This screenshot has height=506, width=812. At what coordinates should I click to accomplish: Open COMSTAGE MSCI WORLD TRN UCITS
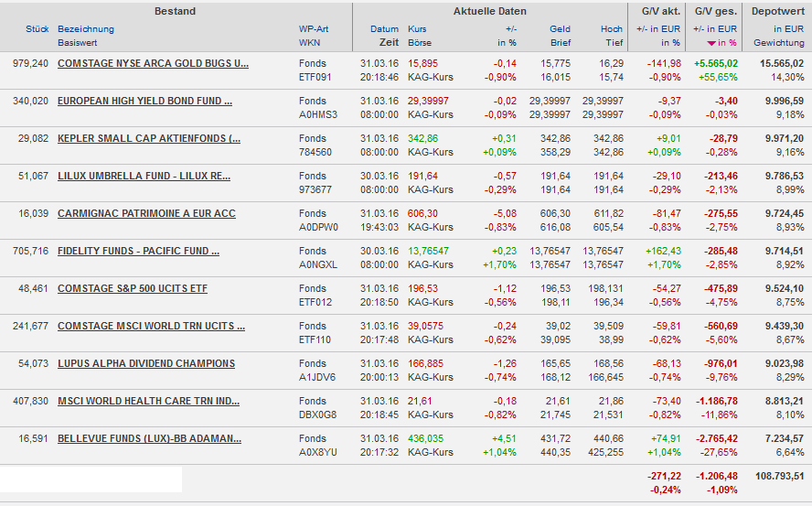pyautogui.click(x=151, y=326)
